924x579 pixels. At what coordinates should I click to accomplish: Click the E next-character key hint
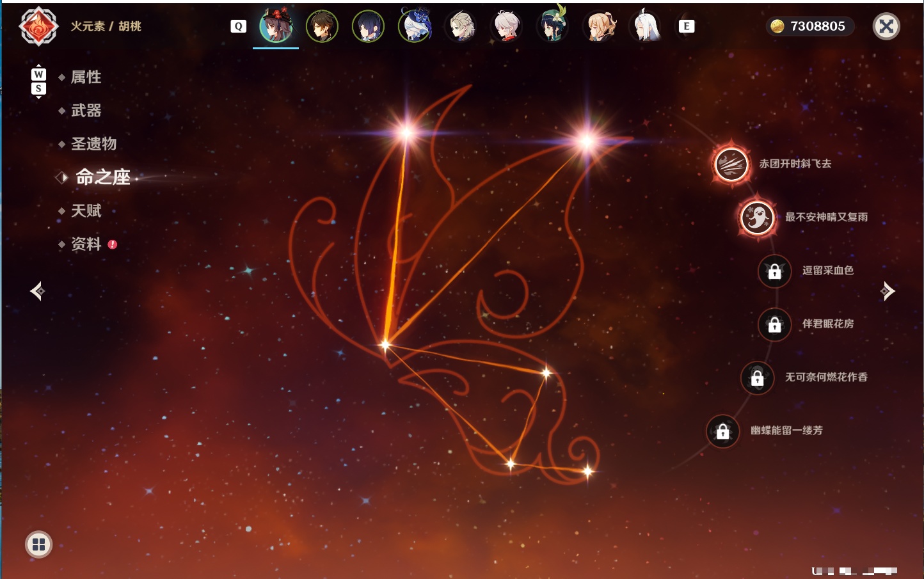686,26
